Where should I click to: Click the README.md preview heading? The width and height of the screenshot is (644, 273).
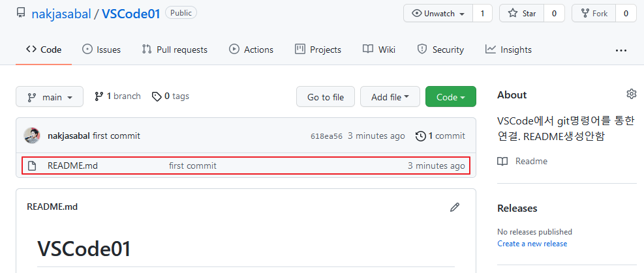pos(52,207)
